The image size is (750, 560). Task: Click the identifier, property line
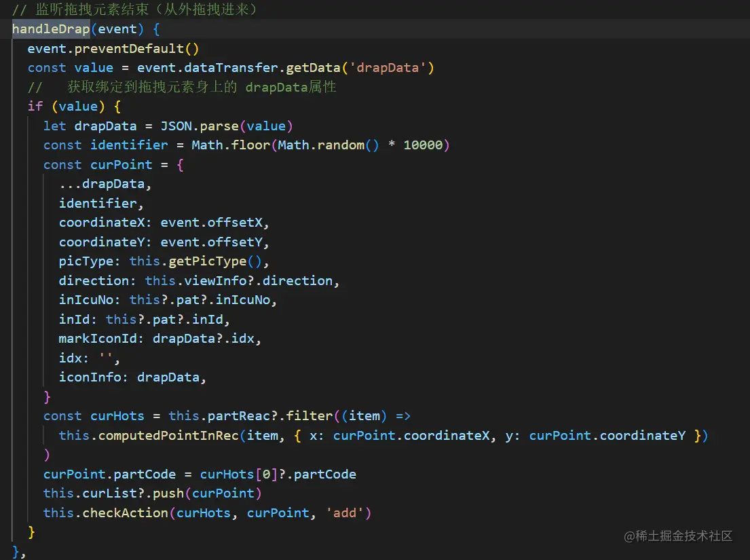point(101,204)
